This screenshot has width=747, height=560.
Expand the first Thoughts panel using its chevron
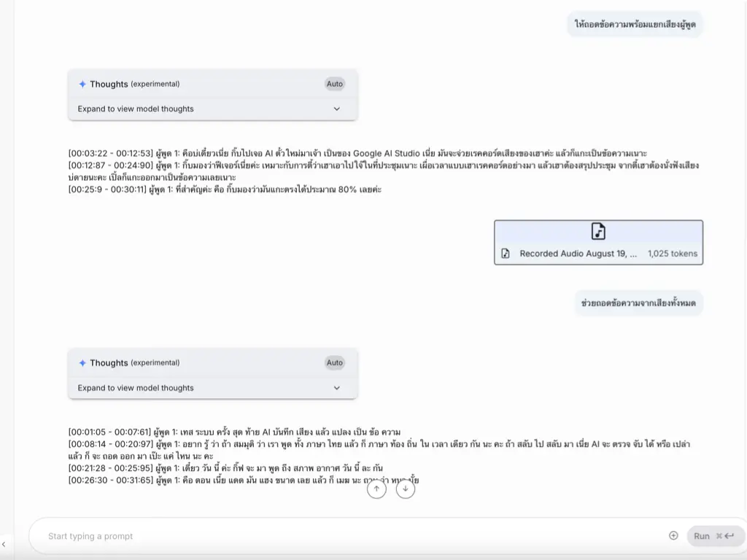337,109
